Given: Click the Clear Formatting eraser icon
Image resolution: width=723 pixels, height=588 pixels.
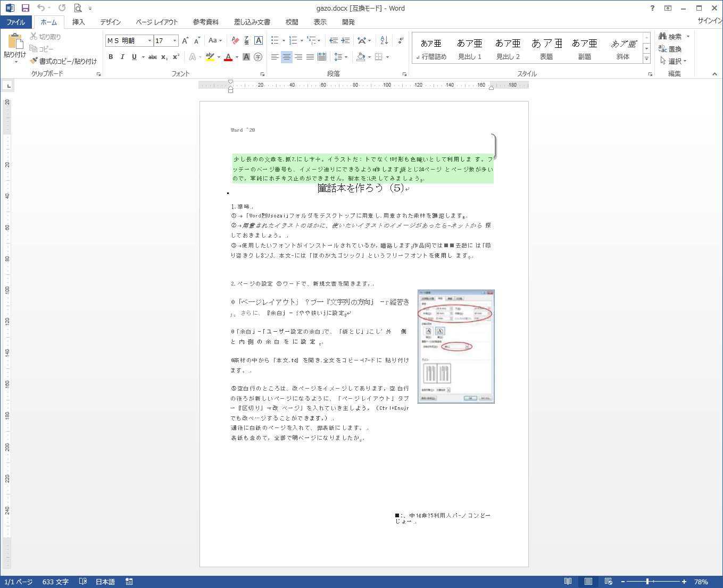Looking at the screenshot, I should [235, 40].
